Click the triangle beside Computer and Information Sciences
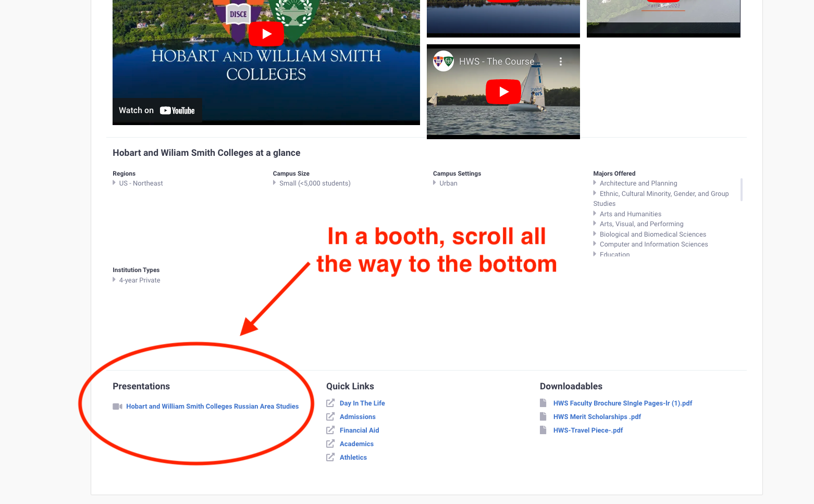 tap(595, 244)
